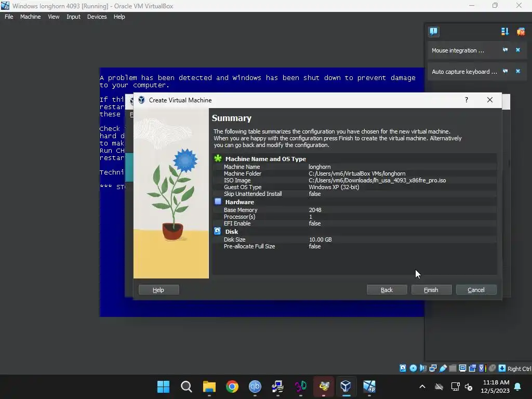The image size is (532, 399).
Task: Select the Base Memory 2048 value
Action: point(315,210)
